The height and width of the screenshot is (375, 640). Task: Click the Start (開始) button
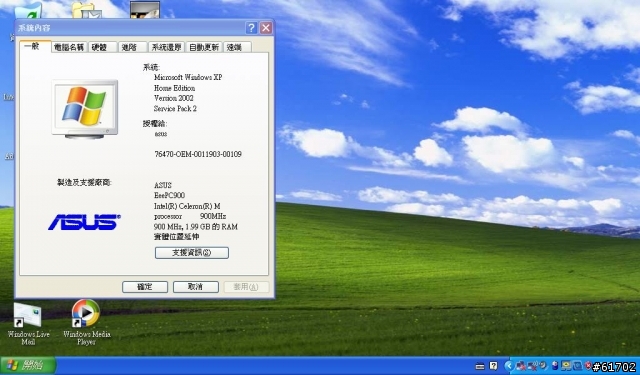point(27,365)
